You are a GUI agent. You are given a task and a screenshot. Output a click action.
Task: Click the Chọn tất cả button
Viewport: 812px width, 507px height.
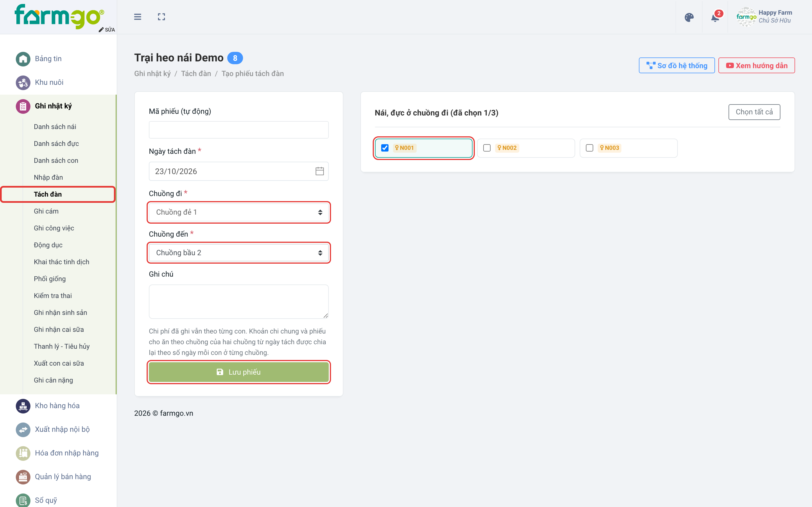(x=754, y=112)
